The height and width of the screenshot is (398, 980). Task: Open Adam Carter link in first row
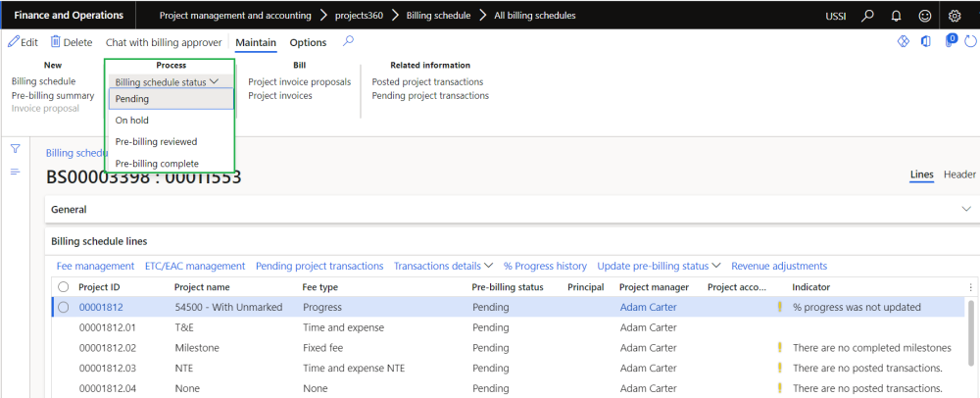(x=648, y=307)
